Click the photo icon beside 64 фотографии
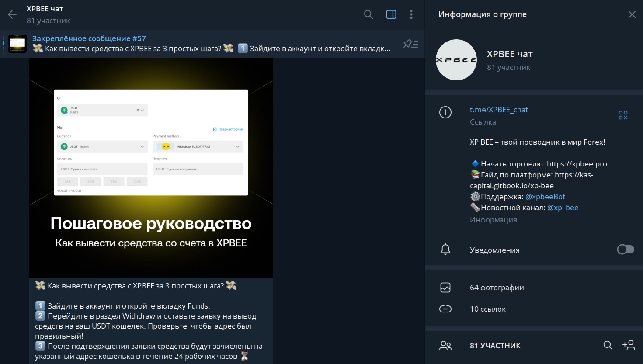Screen dimensions: 643x364 445,288
